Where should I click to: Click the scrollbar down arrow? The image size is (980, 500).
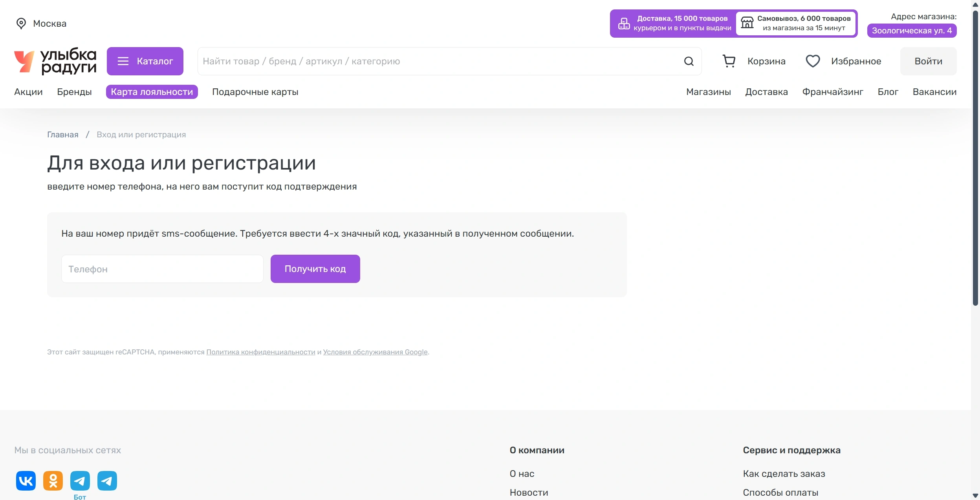tap(975, 496)
